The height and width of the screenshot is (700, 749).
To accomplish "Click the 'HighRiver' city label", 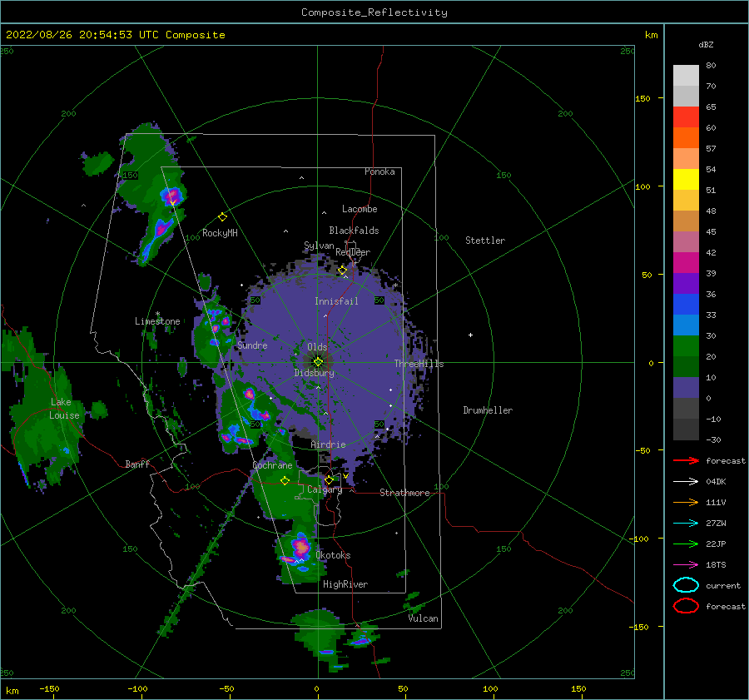I will click(345, 584).
